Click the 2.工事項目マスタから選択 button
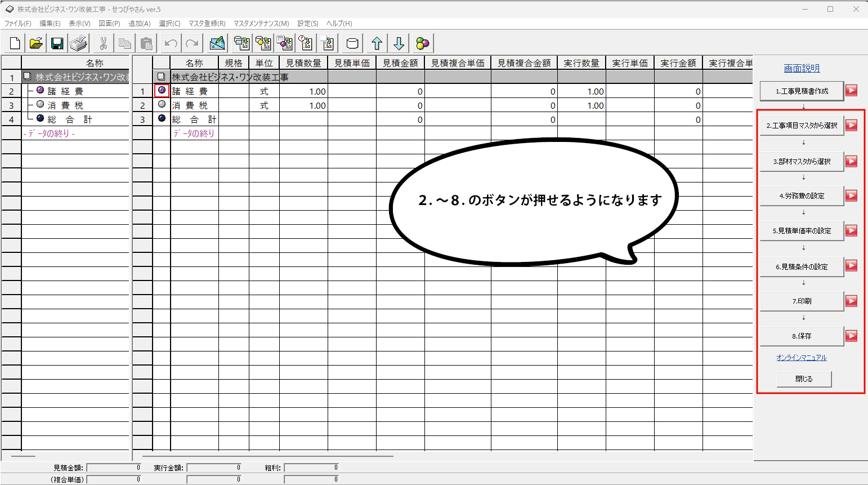The height and width of the screenshot is (485, 868). pyautogui.click(x=802, y=126)
